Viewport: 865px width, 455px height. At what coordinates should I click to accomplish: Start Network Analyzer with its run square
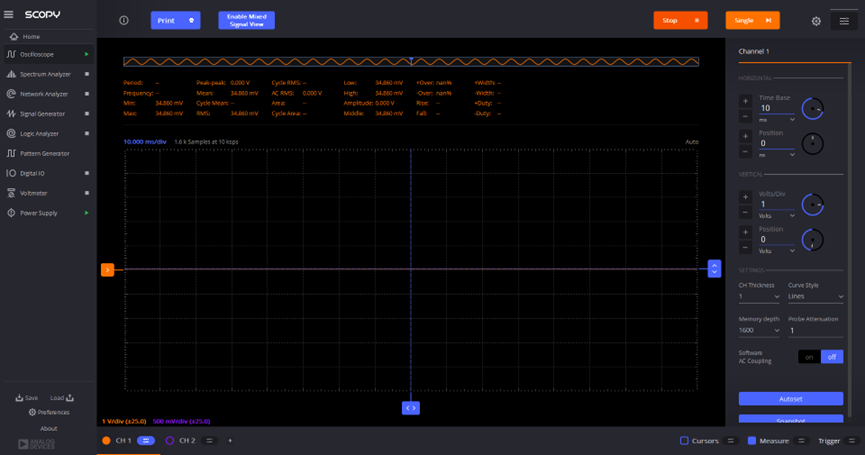tap(87, 94)
